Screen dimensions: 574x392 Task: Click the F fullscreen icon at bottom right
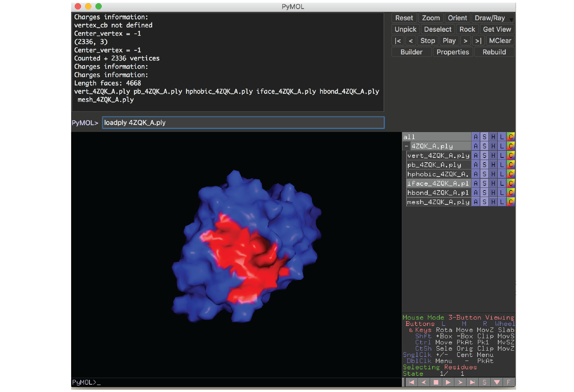[x=508, y=382]
